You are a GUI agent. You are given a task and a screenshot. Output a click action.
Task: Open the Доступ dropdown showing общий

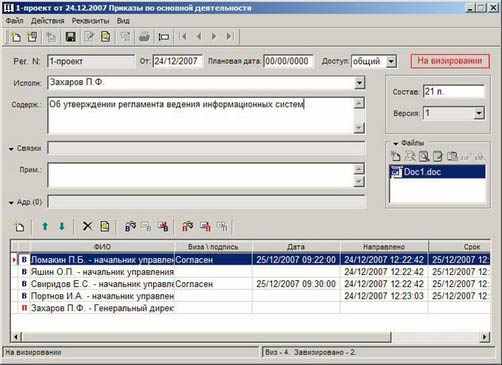[x=391, y=61]
